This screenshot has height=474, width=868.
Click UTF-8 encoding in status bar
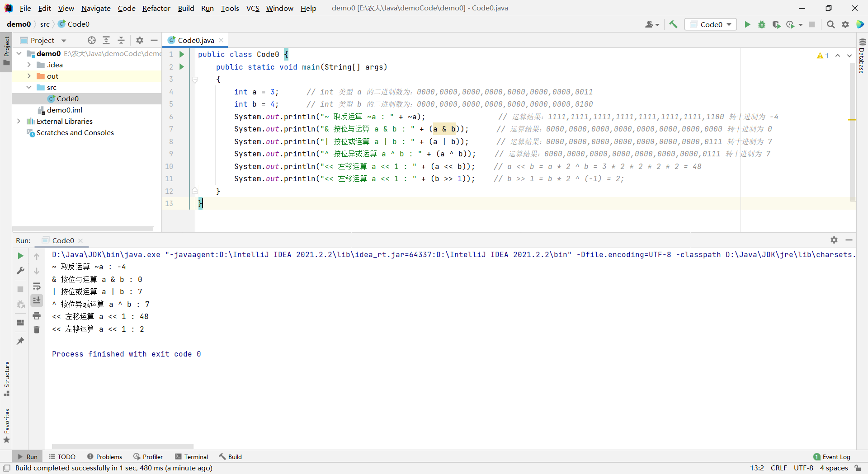[x=803, y=468]
